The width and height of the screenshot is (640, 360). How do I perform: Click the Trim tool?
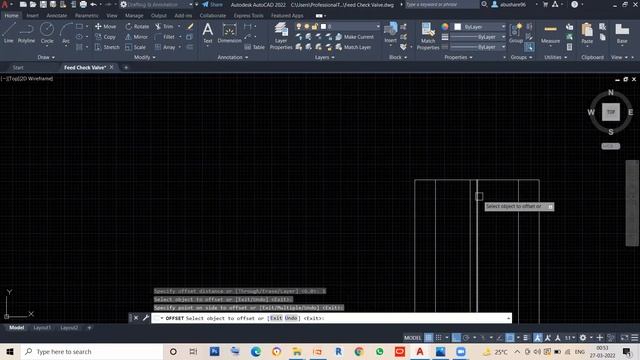pyautogui.click(x=164, y=26)
